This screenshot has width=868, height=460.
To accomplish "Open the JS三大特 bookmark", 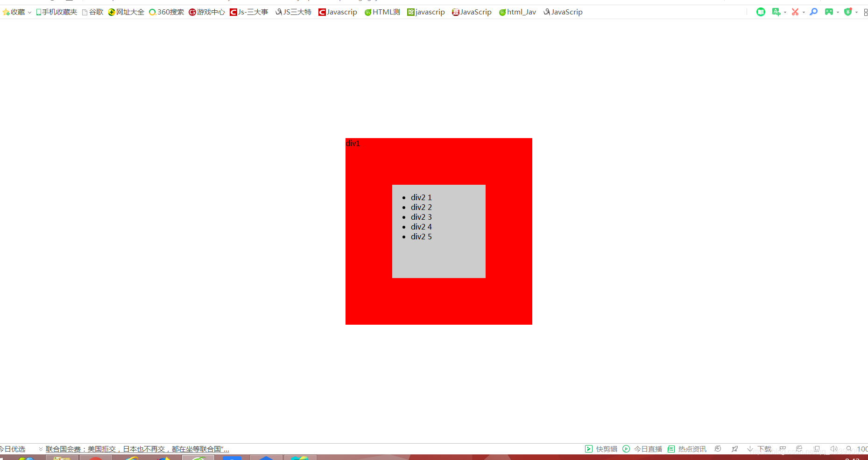I will [293, 12].
